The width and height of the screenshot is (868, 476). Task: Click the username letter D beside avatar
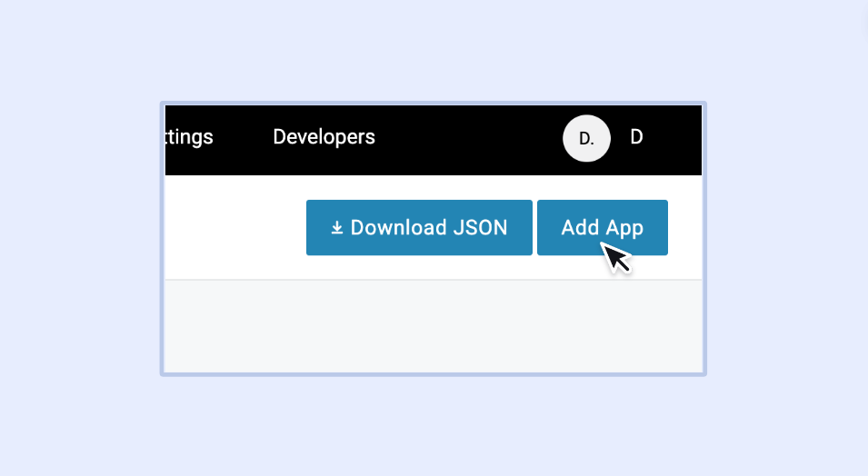(636, 137)
